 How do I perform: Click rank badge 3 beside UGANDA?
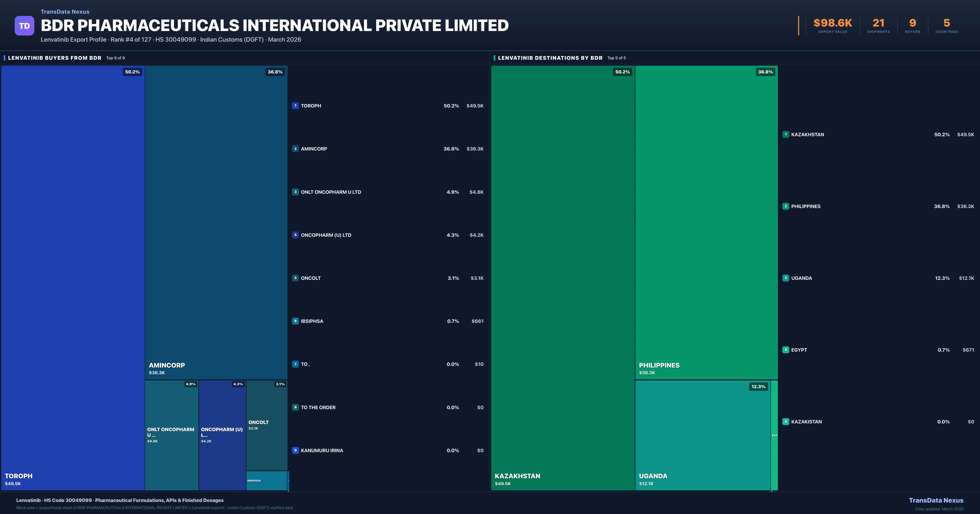[786, 278]
